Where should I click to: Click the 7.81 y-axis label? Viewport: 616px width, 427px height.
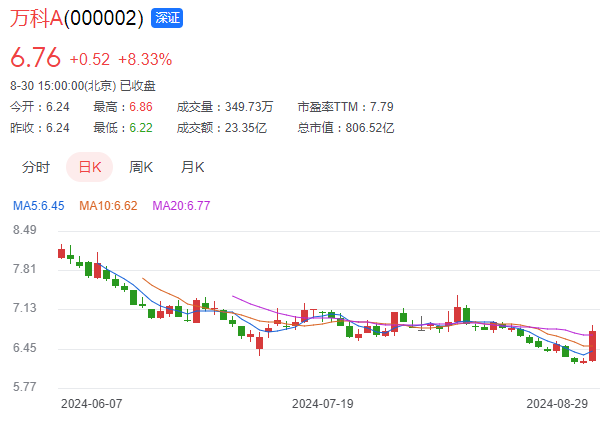(x=24, y=269)
